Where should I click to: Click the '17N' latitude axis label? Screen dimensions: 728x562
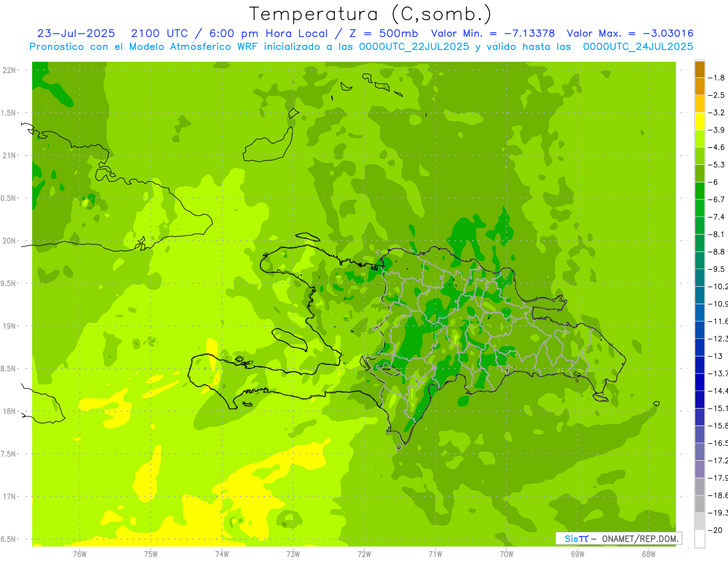click(9, 497)
